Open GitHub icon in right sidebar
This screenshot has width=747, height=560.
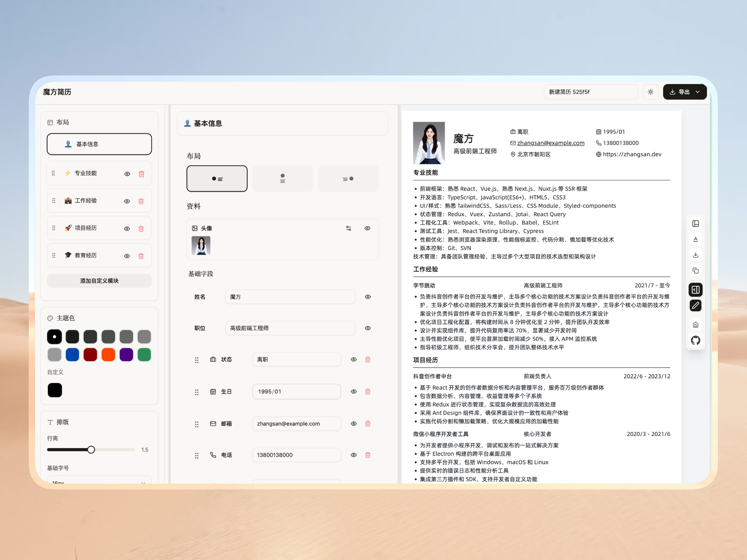[695, 340]
